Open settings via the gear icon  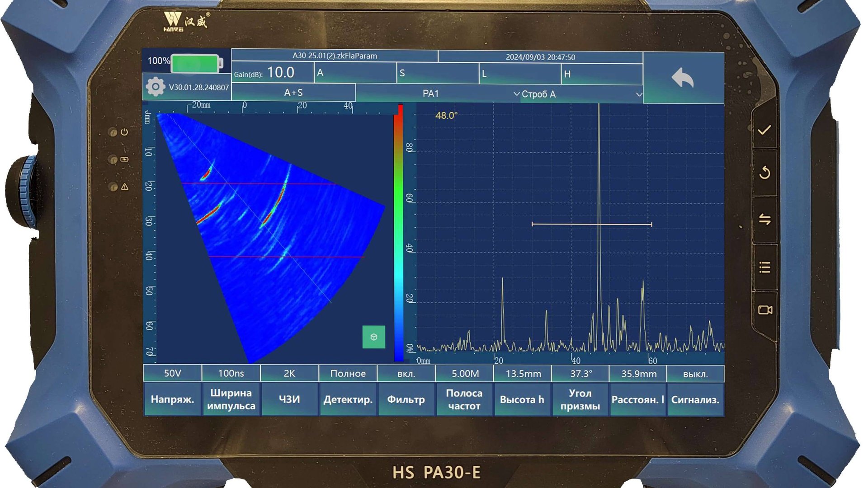click(x=156, y=87)
